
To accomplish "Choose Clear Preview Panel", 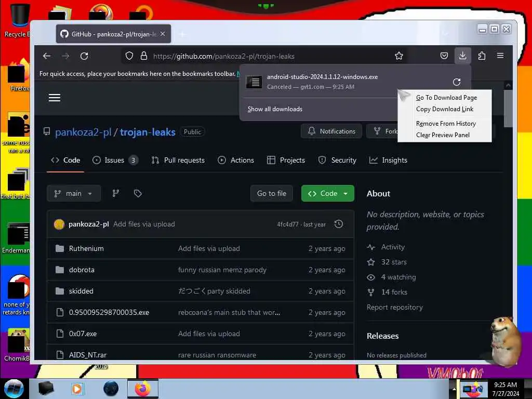I will (443, 135).
